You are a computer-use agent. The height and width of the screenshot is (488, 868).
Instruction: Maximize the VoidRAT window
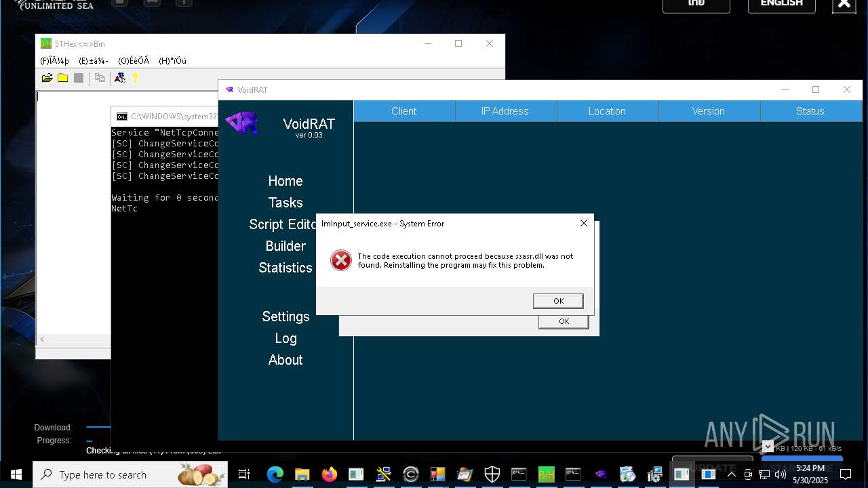[816, 89]
